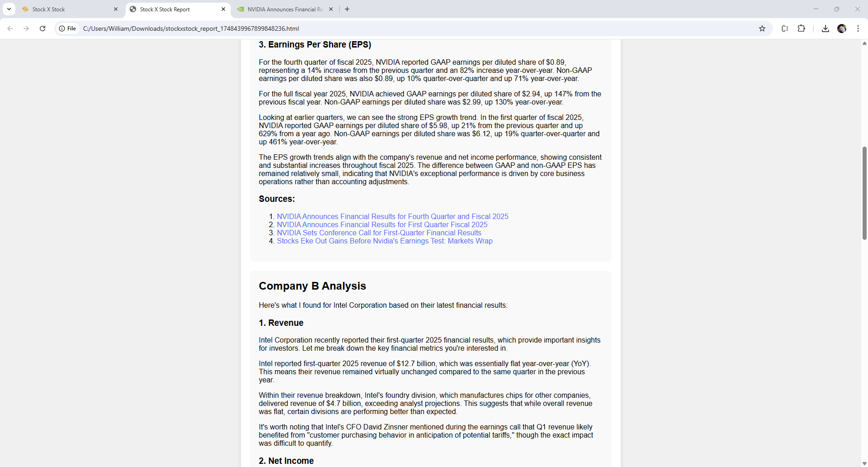
Task: Open the Extensions puzzle icon
Action: coord(801,29)
